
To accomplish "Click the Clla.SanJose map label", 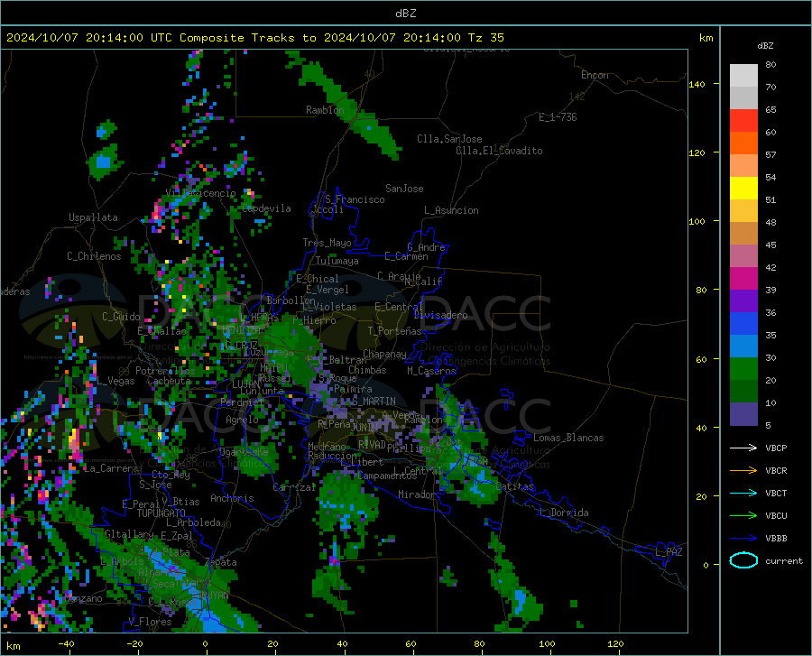I will 449,139.
